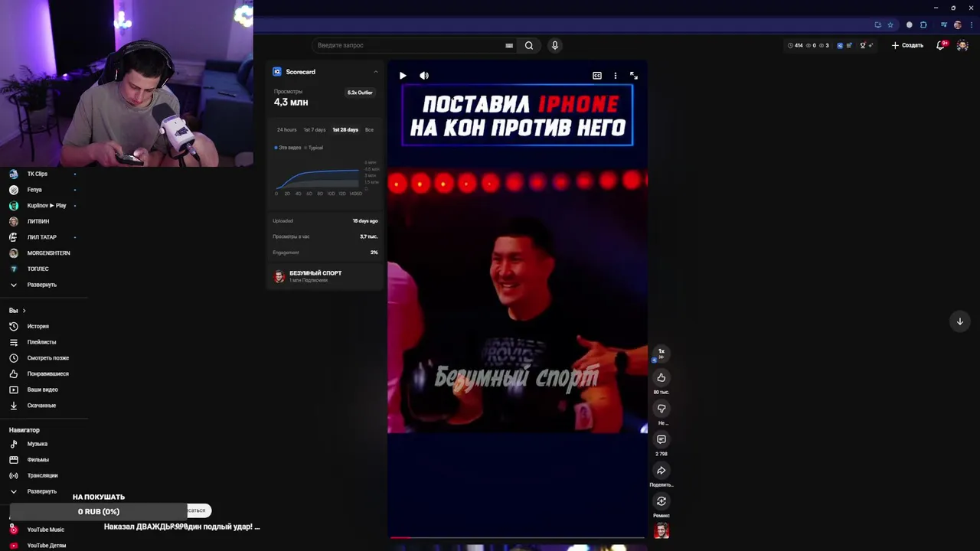
Task: Open the ЛИЛ ТАТАР subscription
Action: tap(43, 237)
